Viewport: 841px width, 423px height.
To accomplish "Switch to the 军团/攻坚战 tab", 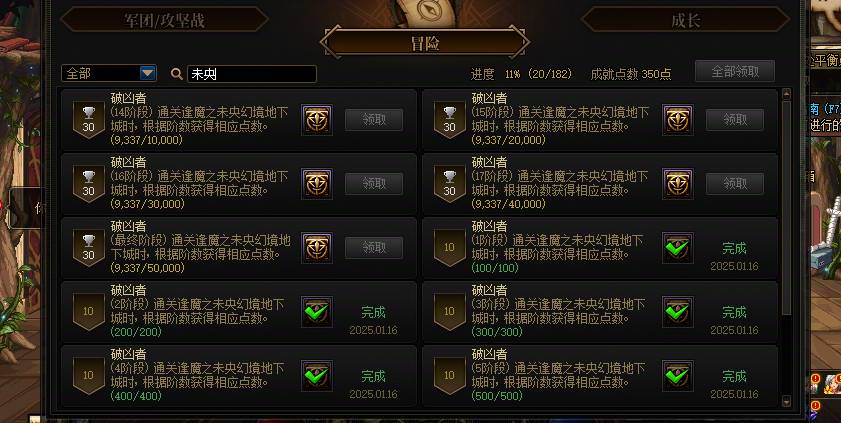I will tap(165, 20).
